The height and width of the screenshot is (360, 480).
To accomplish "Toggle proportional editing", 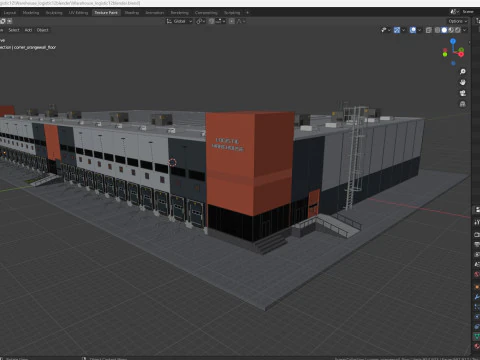I will pyautogui.click(x=232, y=21).
